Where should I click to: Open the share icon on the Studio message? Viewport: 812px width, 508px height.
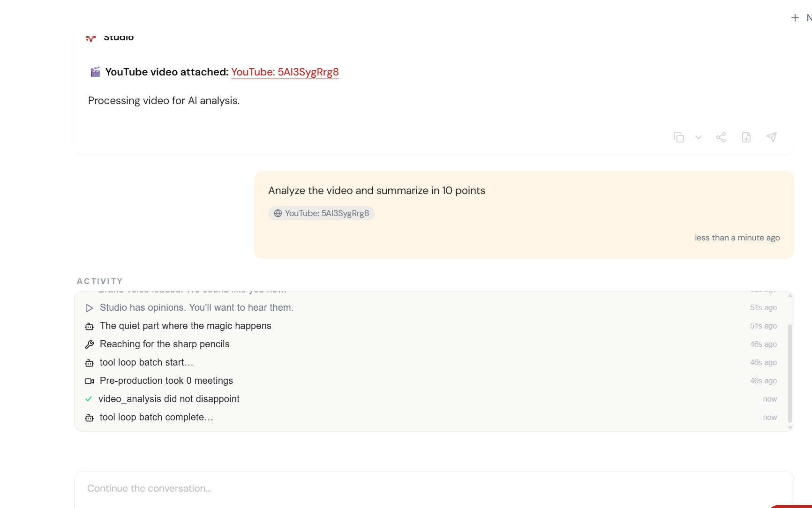[x=721, y=137]
